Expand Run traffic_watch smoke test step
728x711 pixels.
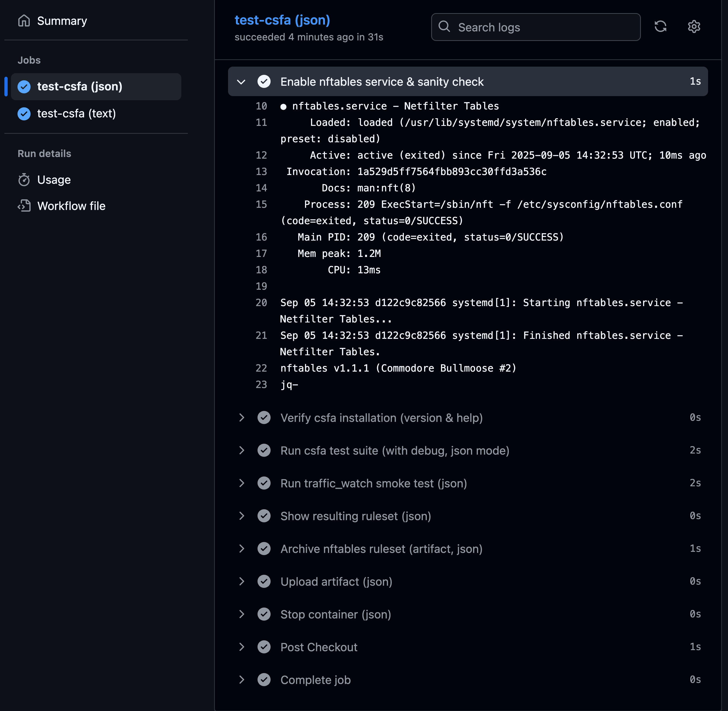(x=241, y=484)
